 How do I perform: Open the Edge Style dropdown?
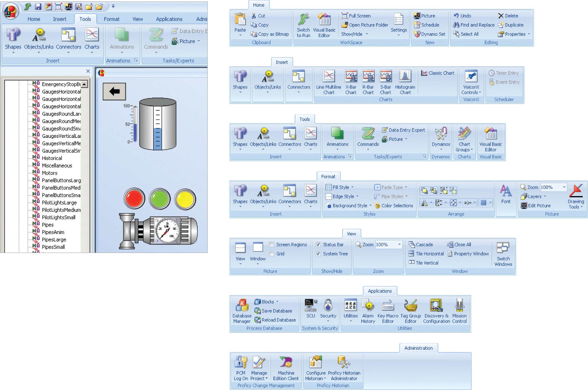342,196
